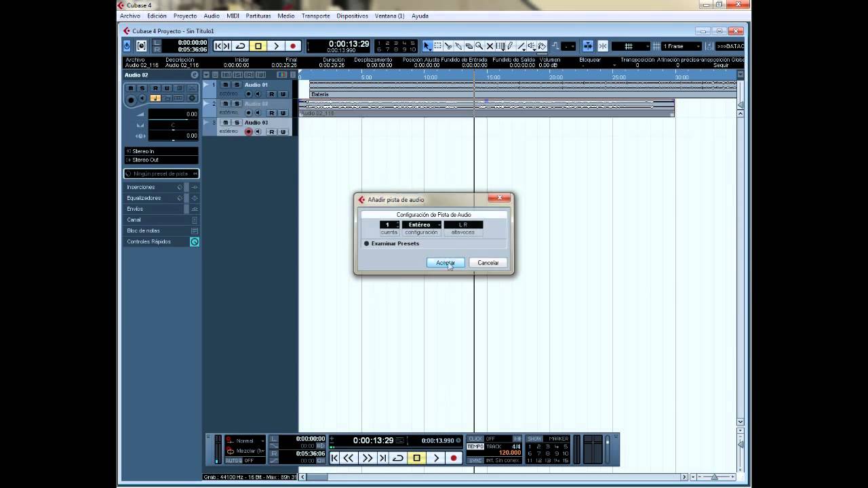Toggle metronome CLICK button
This screenshot has width=868, height=488.
475,439
